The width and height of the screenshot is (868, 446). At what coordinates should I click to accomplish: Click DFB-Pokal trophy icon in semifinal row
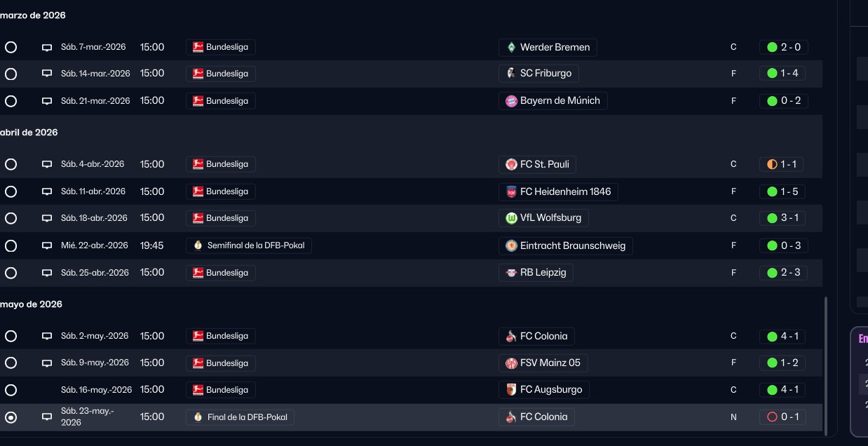click(x=198, y=245)
